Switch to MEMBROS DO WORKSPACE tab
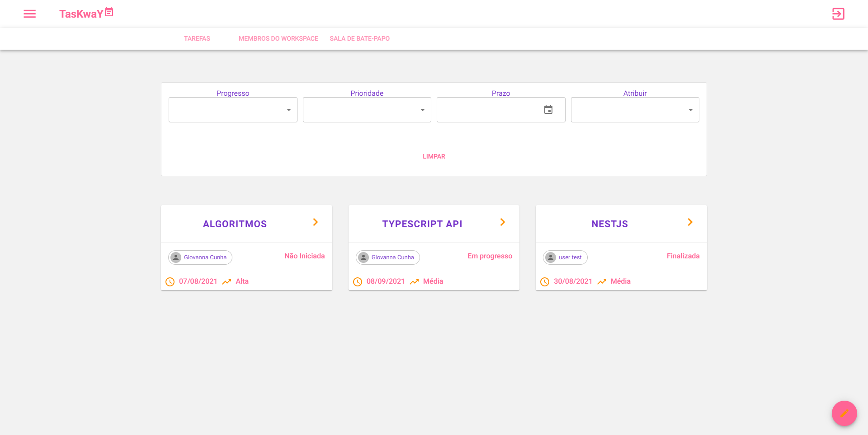 pyautogui.click(x=278, y=39)
